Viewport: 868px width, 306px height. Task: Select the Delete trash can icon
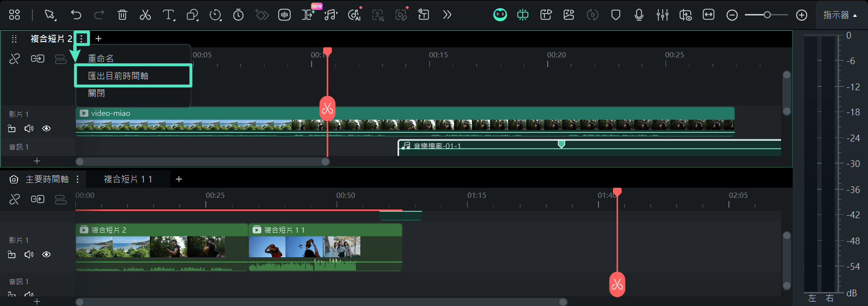point(122,15)
